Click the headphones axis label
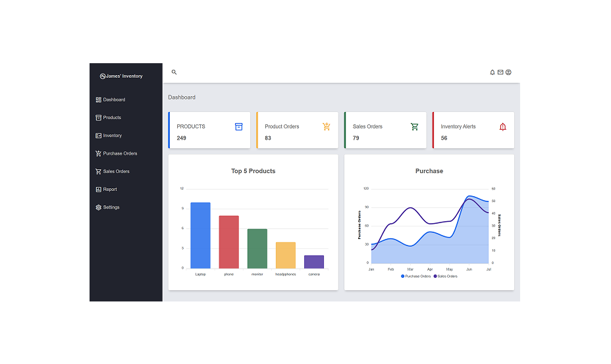Viewport: 611px width, 364px height. [286, 274]
